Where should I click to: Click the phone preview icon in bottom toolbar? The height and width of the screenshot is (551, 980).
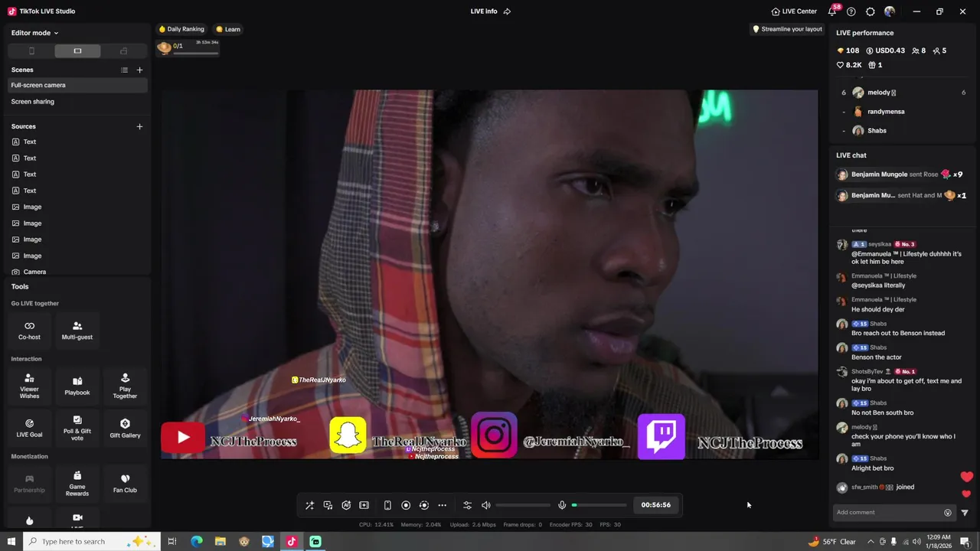(x=387, y=505)
